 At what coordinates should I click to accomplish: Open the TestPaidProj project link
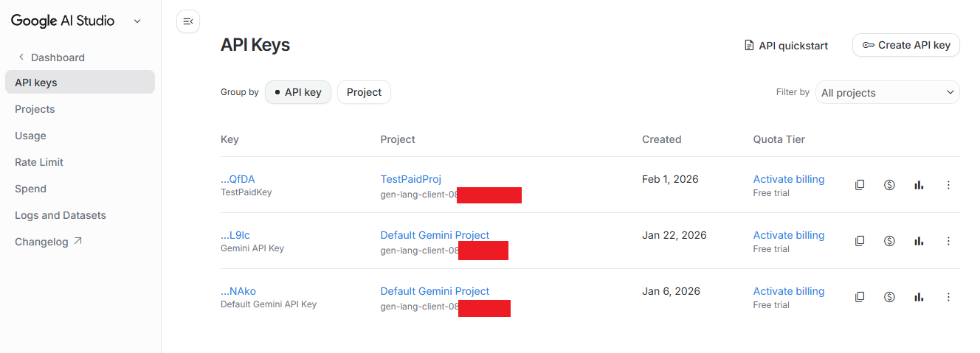point(410,179)
